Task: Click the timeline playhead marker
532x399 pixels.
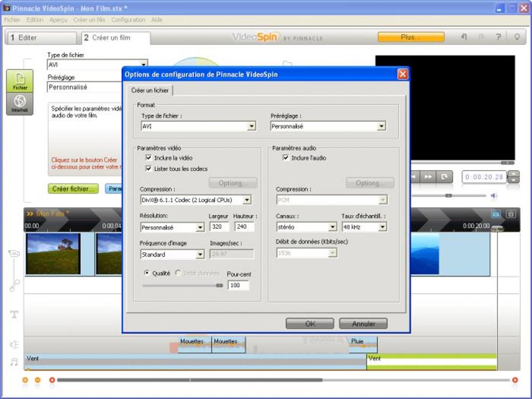Action: coord(498,228)
